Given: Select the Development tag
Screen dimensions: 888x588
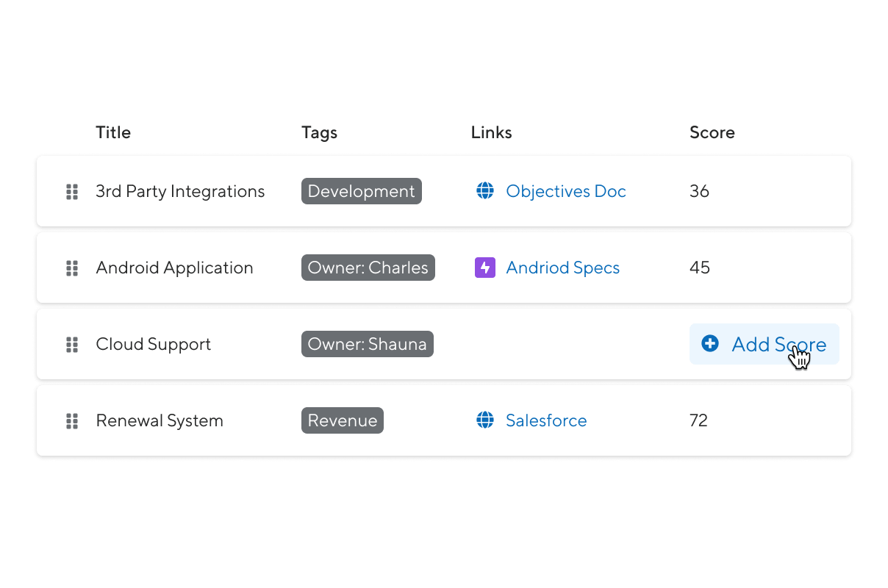Looking at the screenshot, I should click(361, 192).
